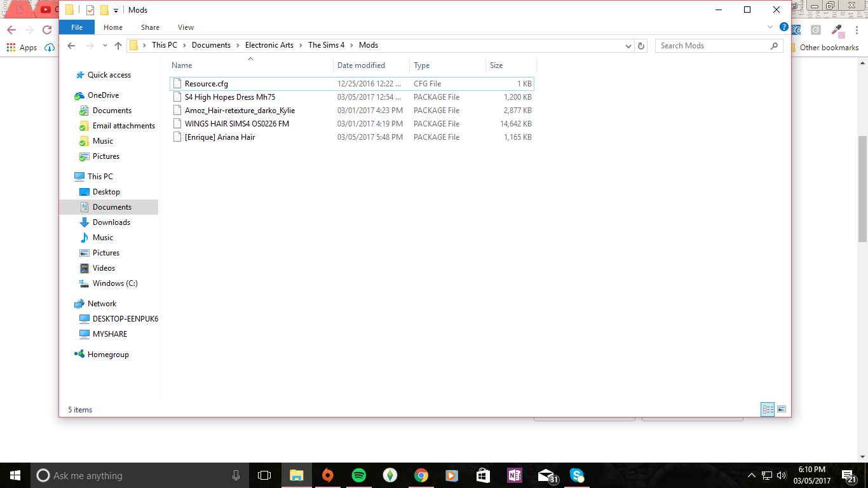Open OneNote from the taskbar
This screenshot has height=488, width=868.
(514, 475)
